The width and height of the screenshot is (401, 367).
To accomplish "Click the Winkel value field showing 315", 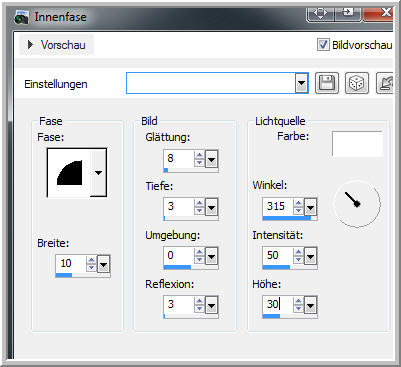I will (278, 207).
